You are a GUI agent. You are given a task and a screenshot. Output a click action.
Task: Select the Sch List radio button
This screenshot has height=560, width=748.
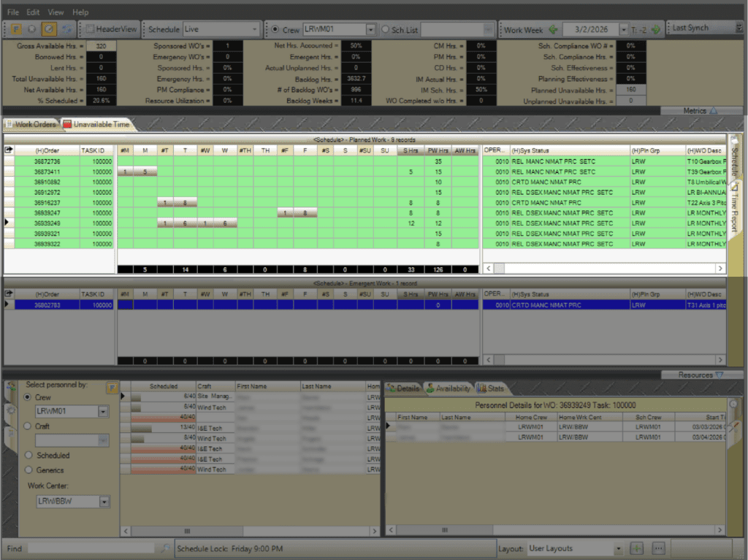pos(386,29)
